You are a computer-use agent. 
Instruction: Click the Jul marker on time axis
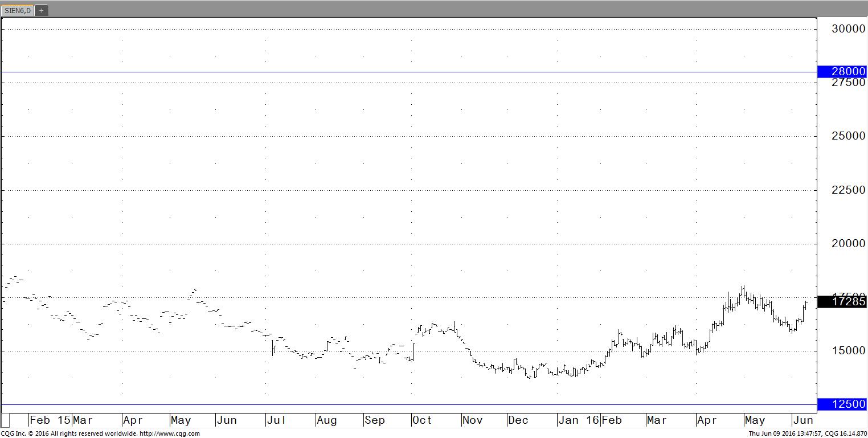click(x=276, y=421)
